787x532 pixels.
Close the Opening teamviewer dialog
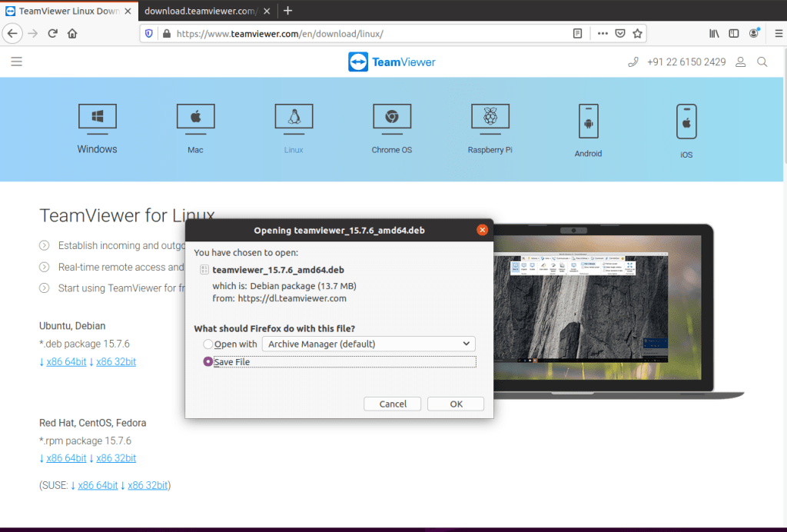click(483, 230)
